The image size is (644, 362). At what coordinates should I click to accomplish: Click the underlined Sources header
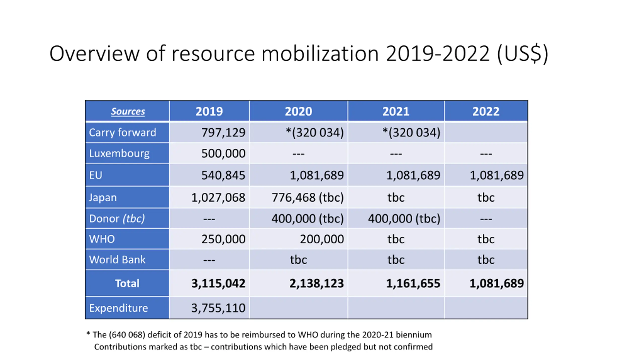pyautogui.click(x=128, y=111)
